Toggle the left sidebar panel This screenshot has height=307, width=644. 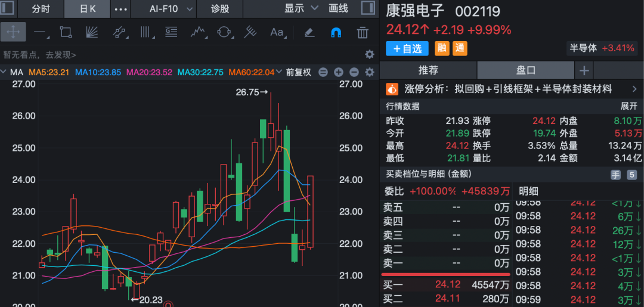pyautogui.click(x=8, y=8)
